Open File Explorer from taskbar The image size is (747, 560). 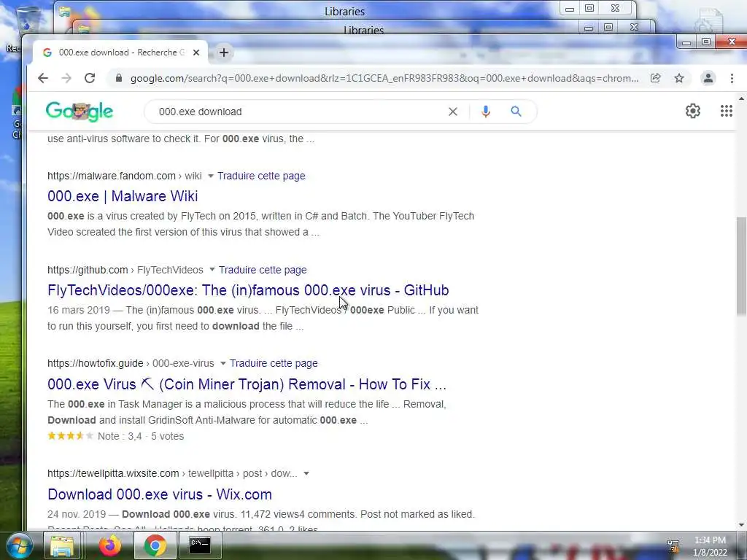[62, 545]
